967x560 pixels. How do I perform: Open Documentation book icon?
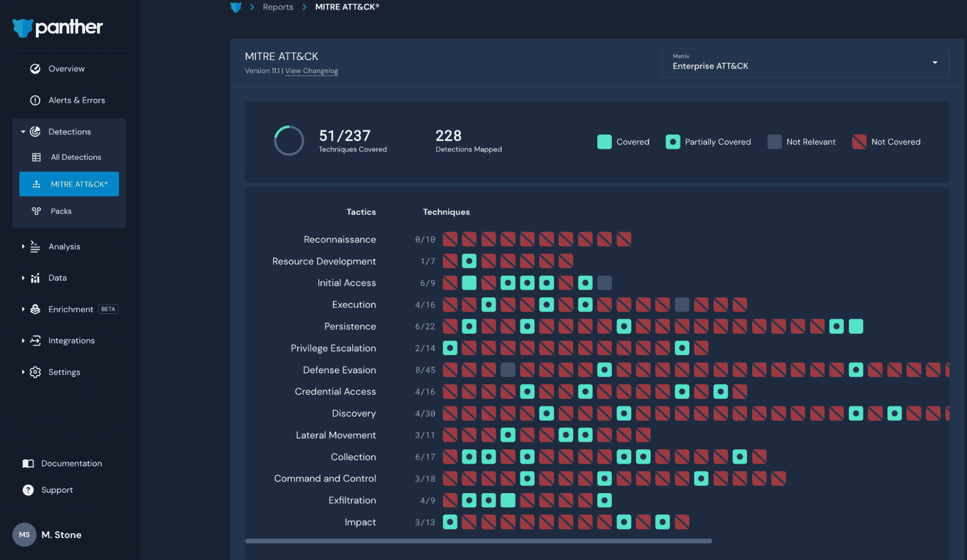(28, 463)
